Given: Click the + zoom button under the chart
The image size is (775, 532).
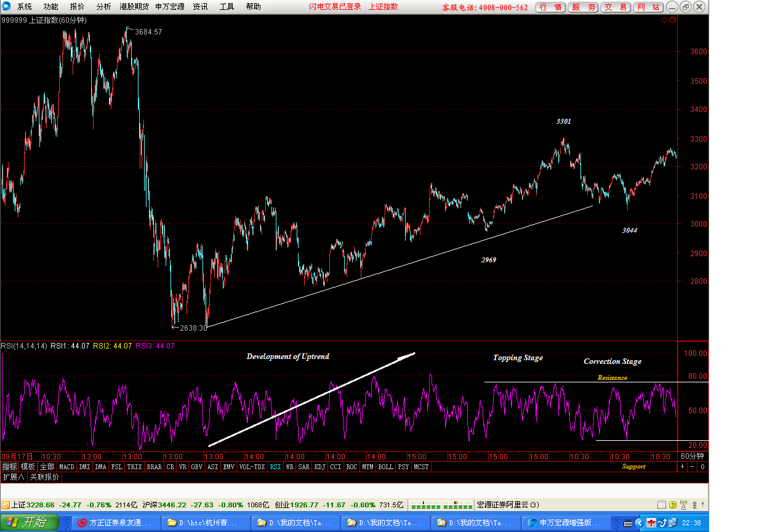Looking at the screenshot, I should 682,467.
